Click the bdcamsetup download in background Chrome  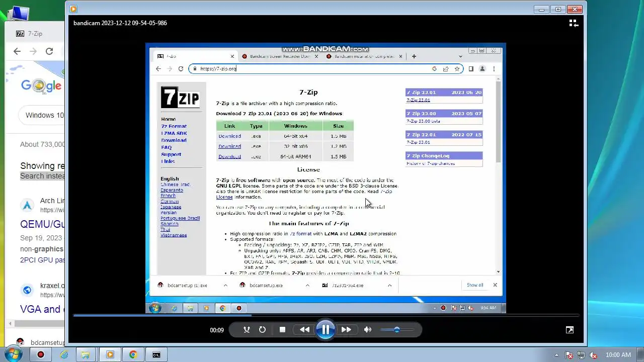[39, 343]
